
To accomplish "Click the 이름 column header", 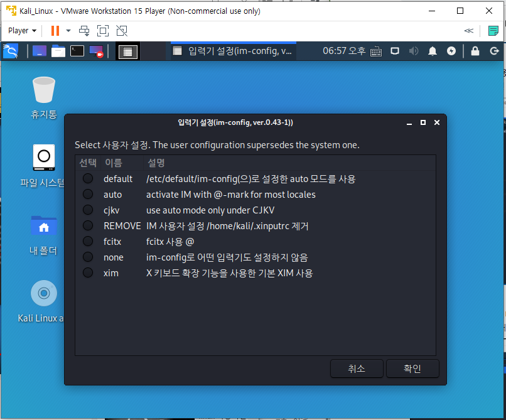I will coord(121,163).
